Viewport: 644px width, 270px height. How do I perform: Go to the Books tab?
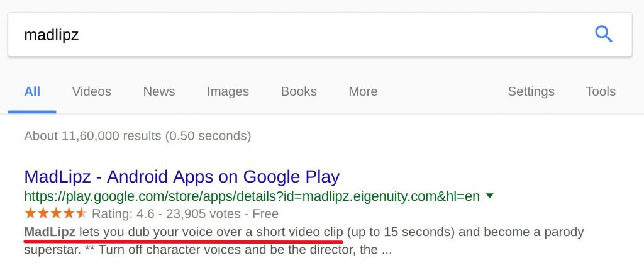299,91
